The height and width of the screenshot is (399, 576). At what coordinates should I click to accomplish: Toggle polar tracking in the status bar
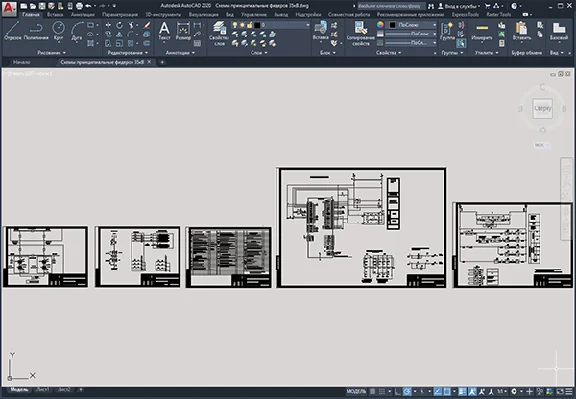407,392
